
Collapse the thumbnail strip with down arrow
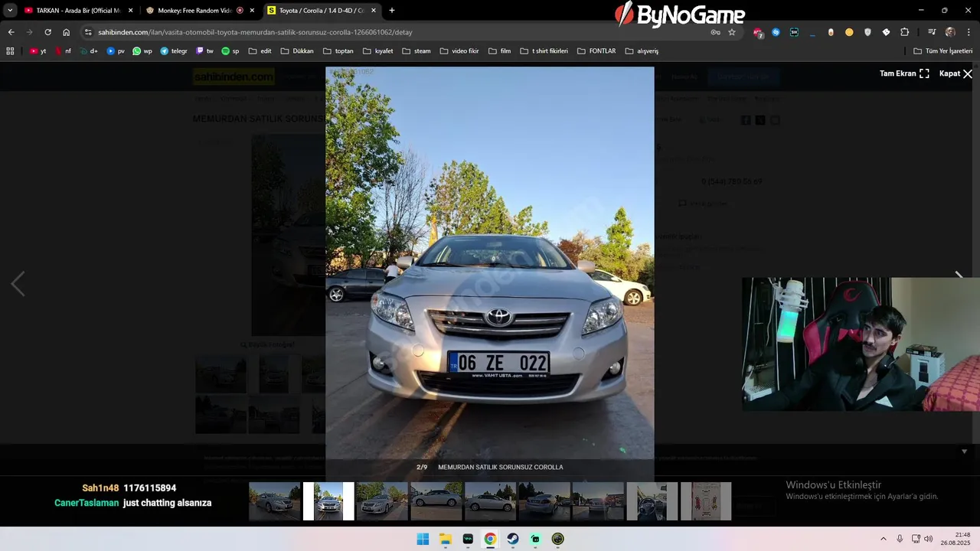click(x=964, y=452)
